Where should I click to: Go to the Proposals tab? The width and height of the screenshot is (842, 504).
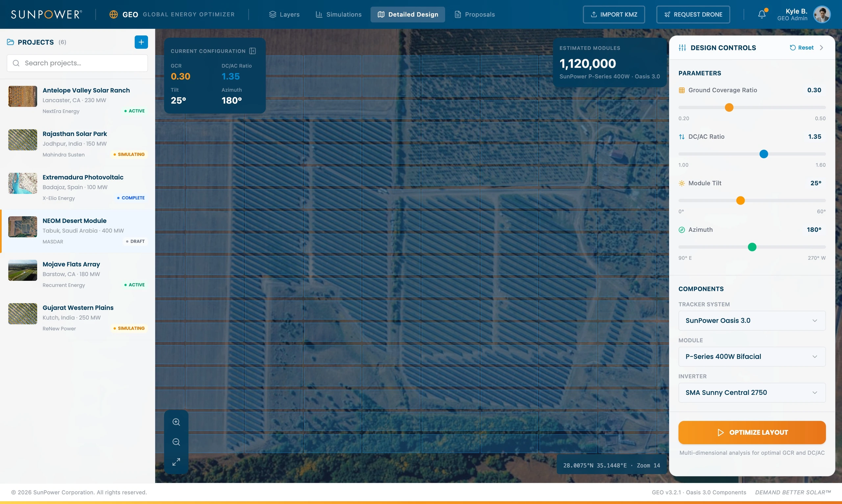tap(475, 14)
